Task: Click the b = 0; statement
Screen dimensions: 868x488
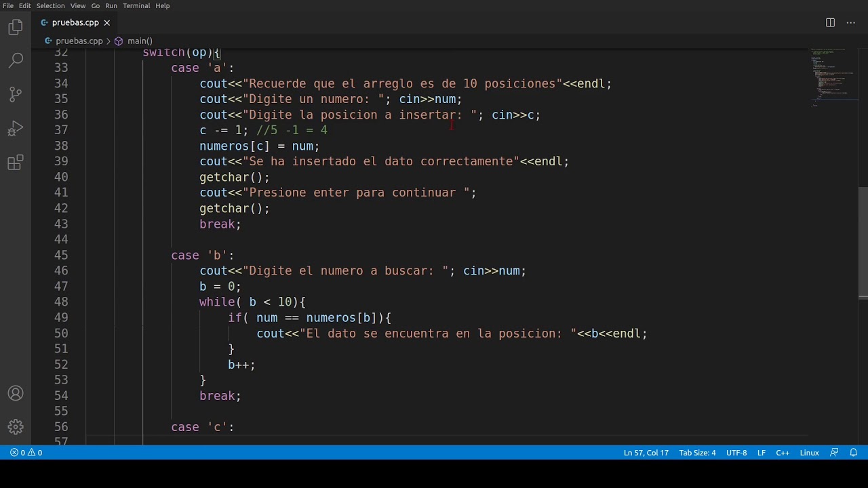Action: click(x=220, y=286)
